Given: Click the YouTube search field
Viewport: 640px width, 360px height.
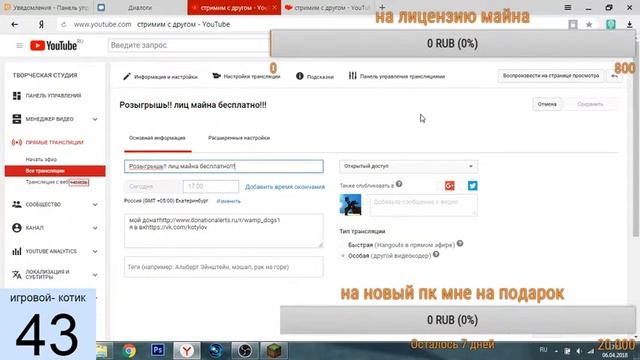Looking at the screenshot, I should (189, 45).
